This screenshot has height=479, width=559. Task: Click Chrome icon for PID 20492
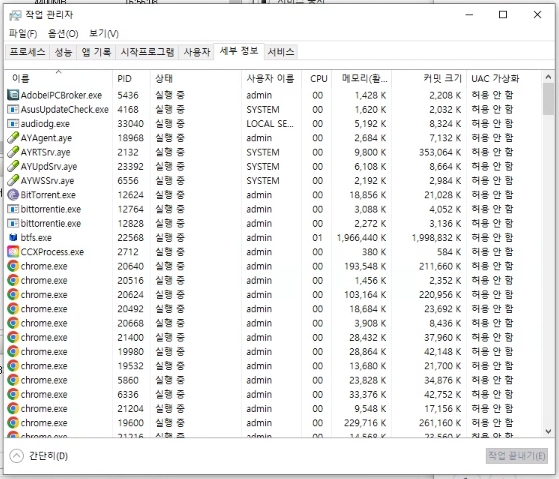pyautogui.click(x=13, y=309)
